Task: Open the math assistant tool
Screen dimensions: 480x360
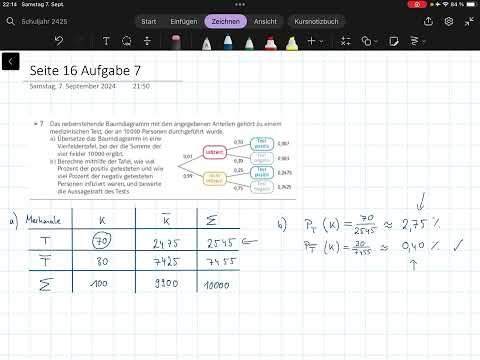Action: (346, 41)
